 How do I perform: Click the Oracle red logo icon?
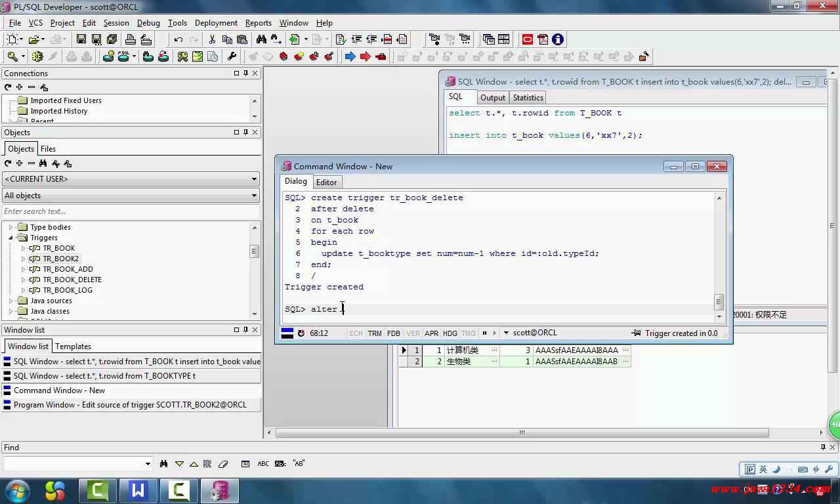point(527,39)
